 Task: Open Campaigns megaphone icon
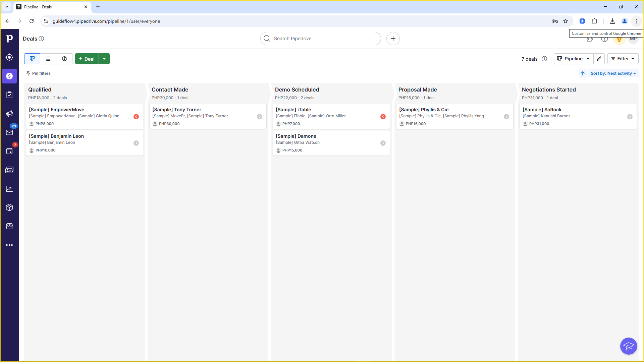[9, 114]
